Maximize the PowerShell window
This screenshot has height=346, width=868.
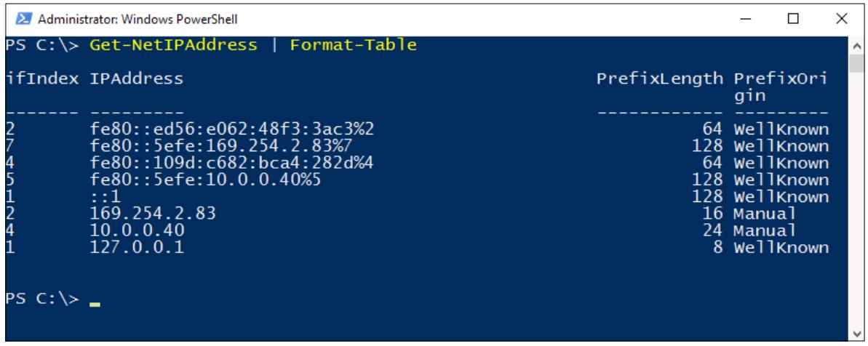tap(793, 20)
